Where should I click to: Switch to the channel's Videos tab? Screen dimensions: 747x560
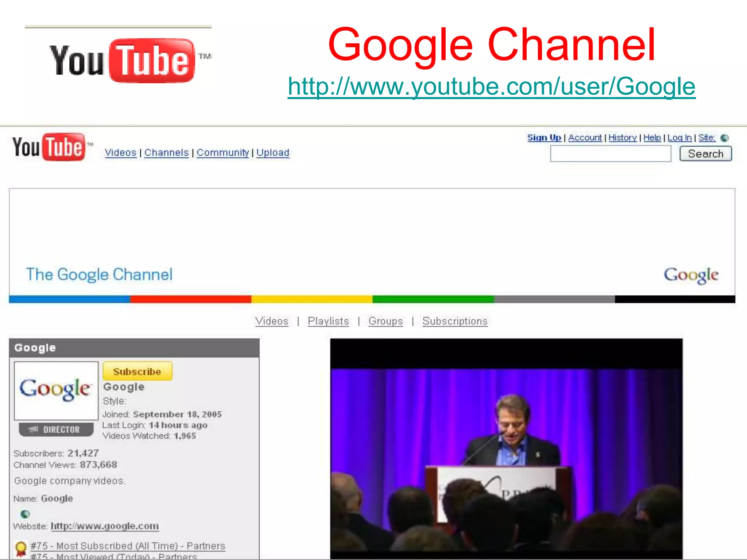272,321
